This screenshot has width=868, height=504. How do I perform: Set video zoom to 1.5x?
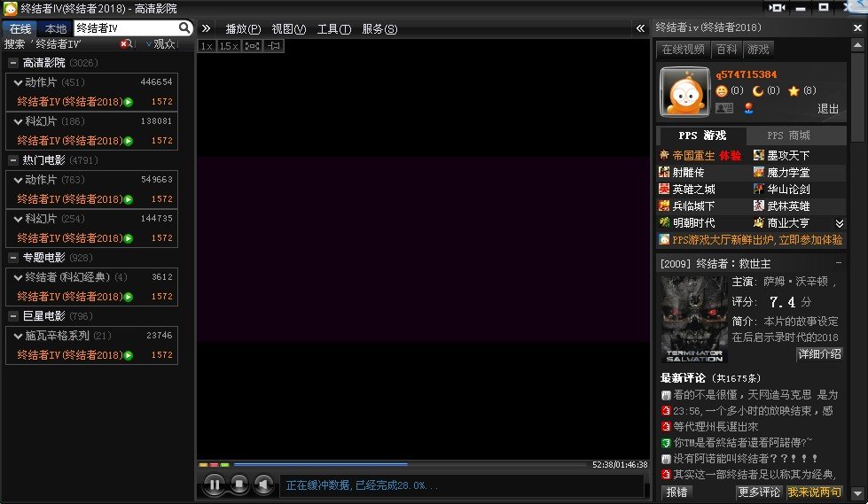point(229,46)
